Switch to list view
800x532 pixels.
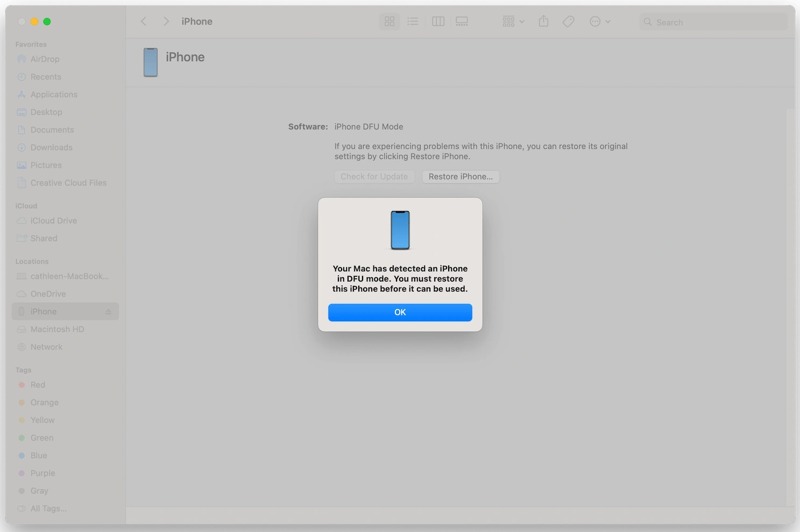pyautogui.click(x=413, y=21)
